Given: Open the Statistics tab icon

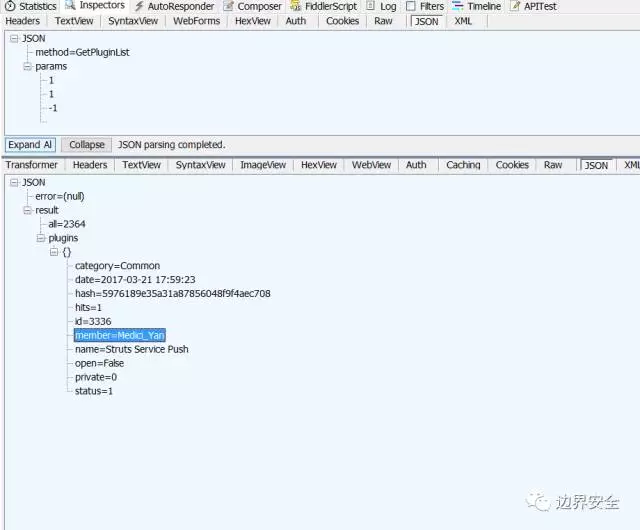Looking at the screenshot, I should (x=11, y=6).
